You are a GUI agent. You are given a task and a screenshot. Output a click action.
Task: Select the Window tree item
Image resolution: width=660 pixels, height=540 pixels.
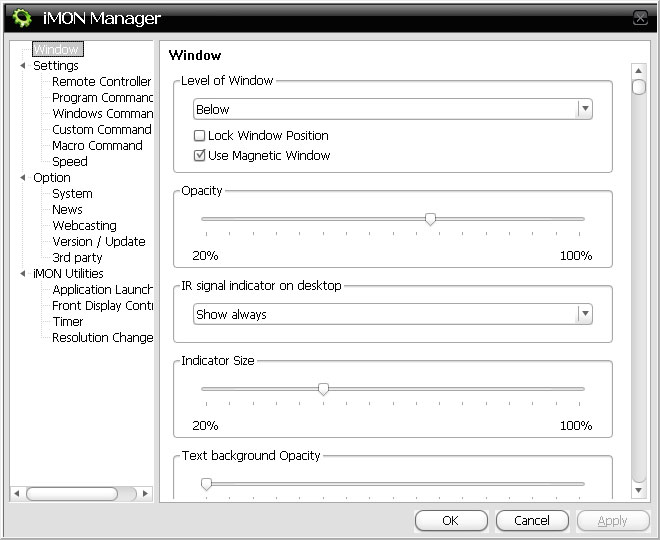coord(58,49)
